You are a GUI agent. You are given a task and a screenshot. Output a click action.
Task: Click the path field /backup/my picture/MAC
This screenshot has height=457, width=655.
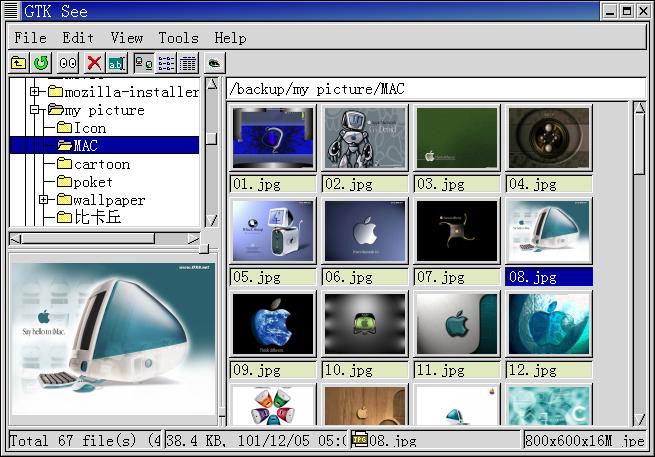[436, 89]
